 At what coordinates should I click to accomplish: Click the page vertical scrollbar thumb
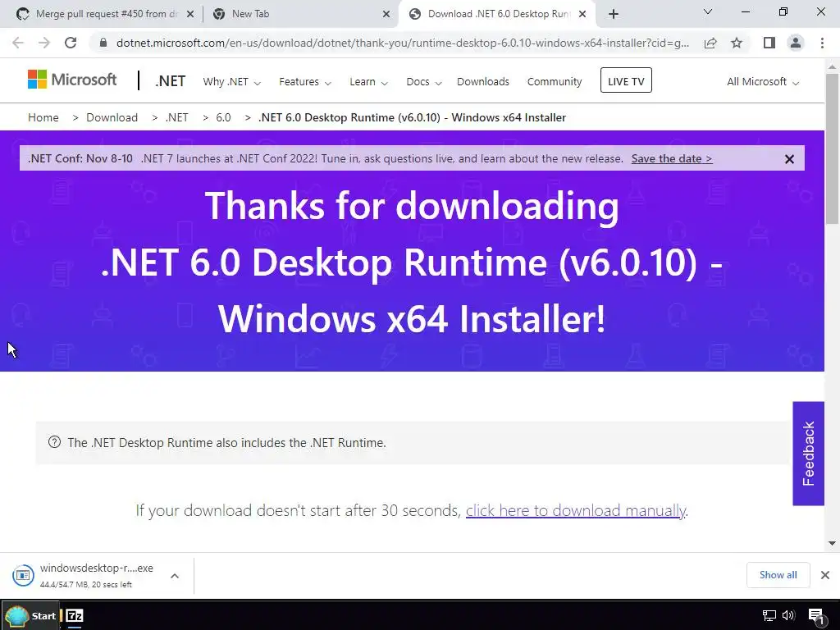832,149
